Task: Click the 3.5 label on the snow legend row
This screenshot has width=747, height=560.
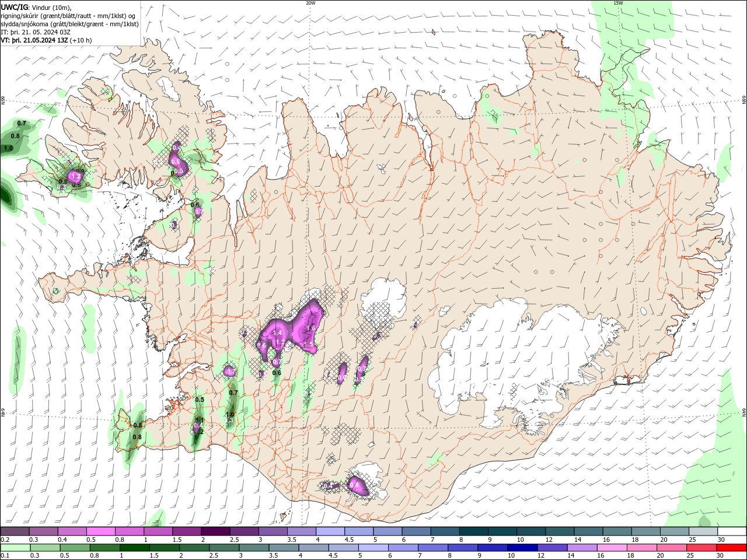Action: 291,540
